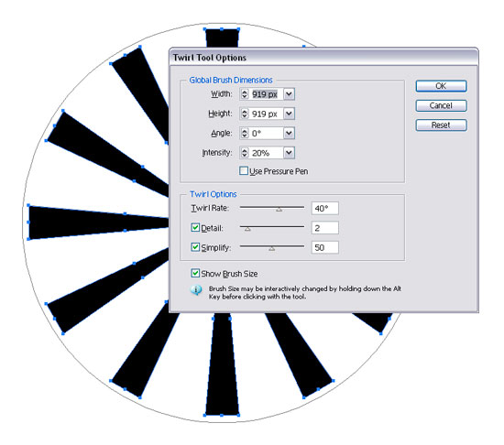Click the Height stepper arrows
Screen dimensions: 504x445
click(x=245, y=114)
